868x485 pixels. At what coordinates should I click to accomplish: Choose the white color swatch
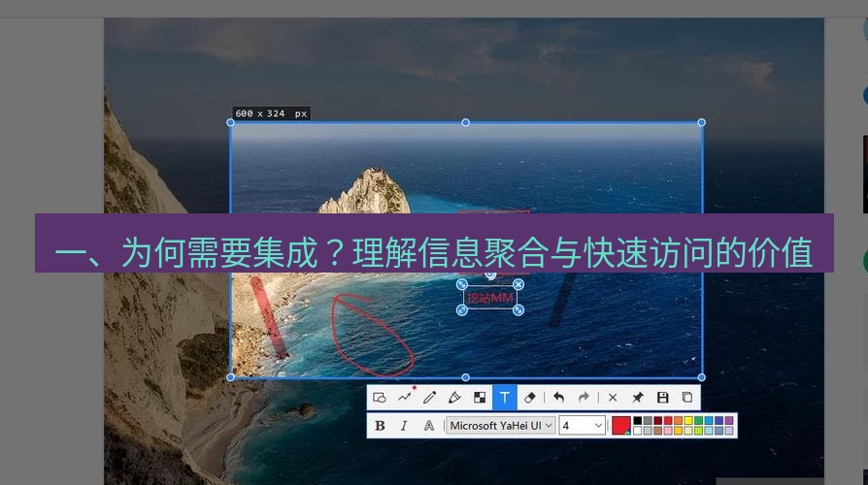(638, 431)
